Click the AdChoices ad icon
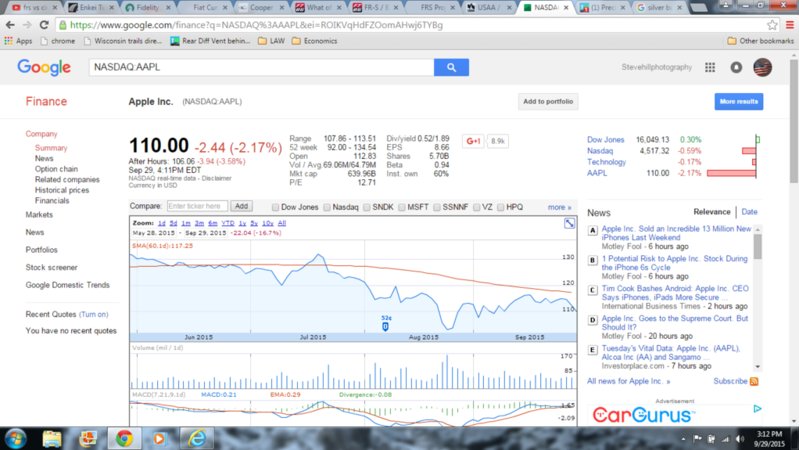The image size is (799, 450). pos(757,408)
